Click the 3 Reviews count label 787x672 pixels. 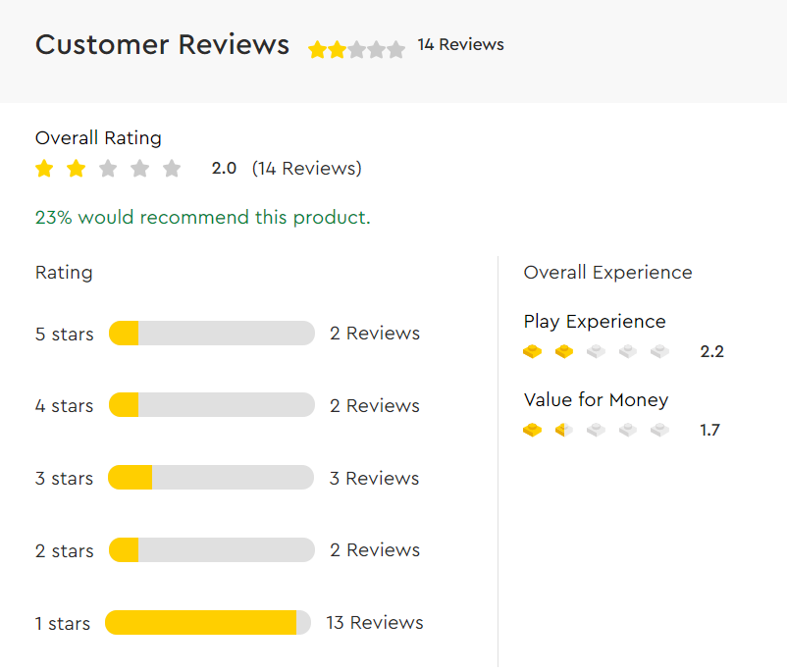(375, 479)
